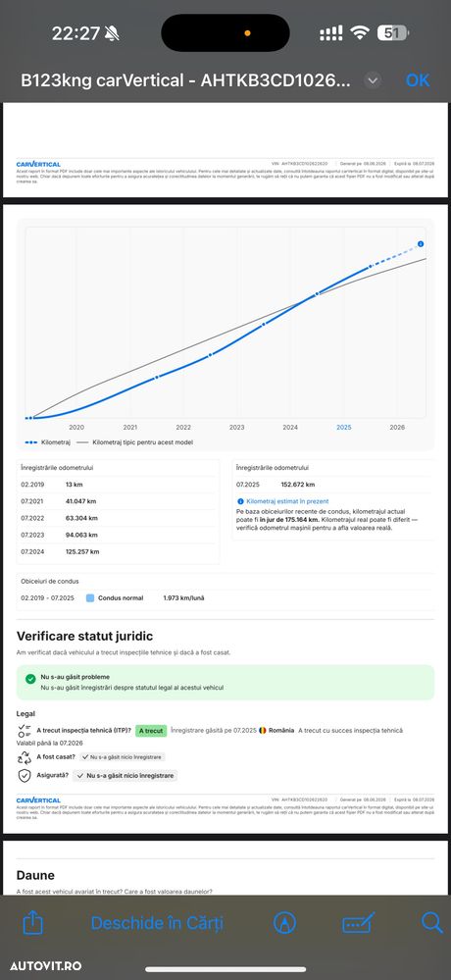Viewport: 451px width, 980px height.
Task: Click the blue info marker on chart
Action: [421, 244]
